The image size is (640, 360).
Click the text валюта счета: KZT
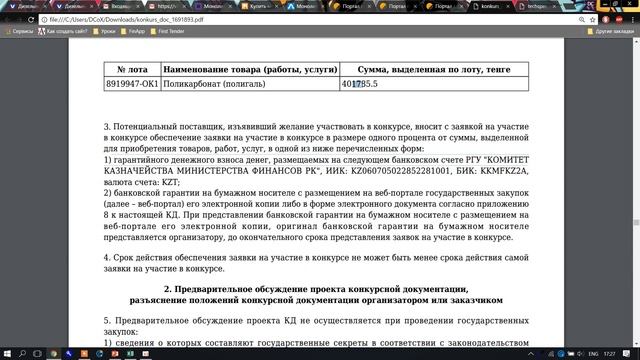pos(142,182)
